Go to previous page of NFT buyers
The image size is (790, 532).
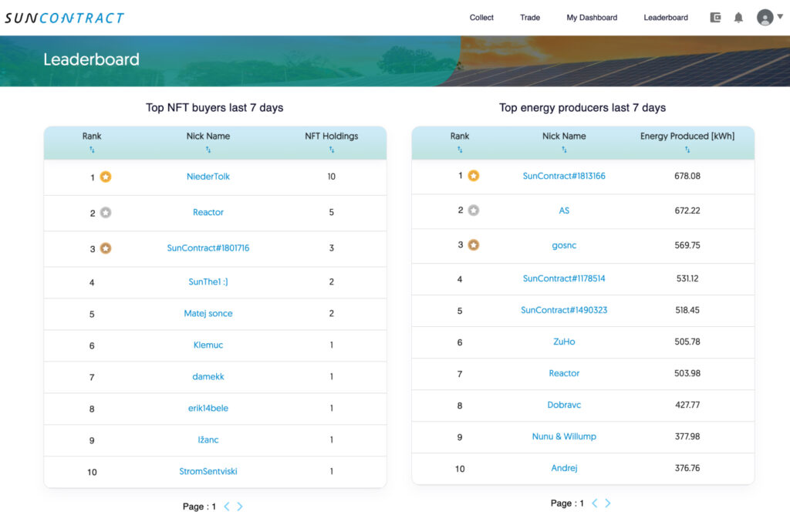tap(227, 507)
